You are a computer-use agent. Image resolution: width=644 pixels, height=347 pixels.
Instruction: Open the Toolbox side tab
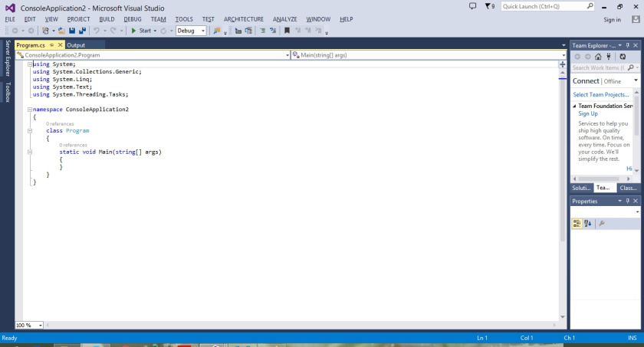8,92
